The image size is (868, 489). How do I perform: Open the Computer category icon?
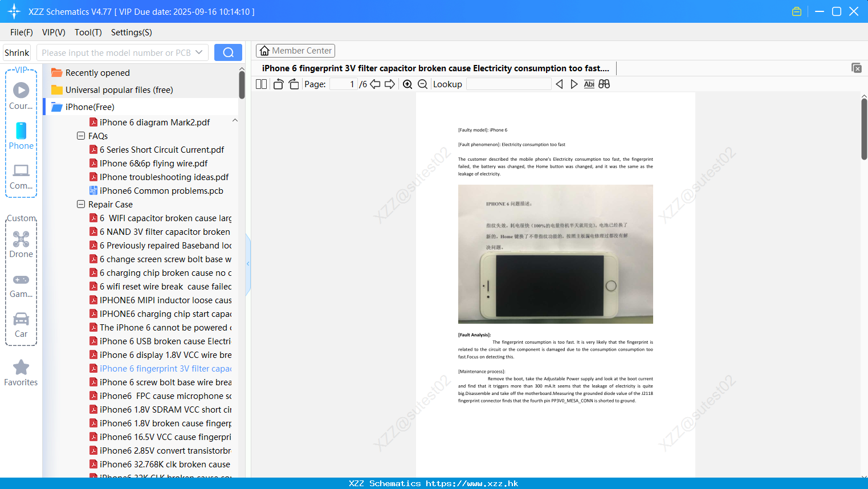[21, 176]
